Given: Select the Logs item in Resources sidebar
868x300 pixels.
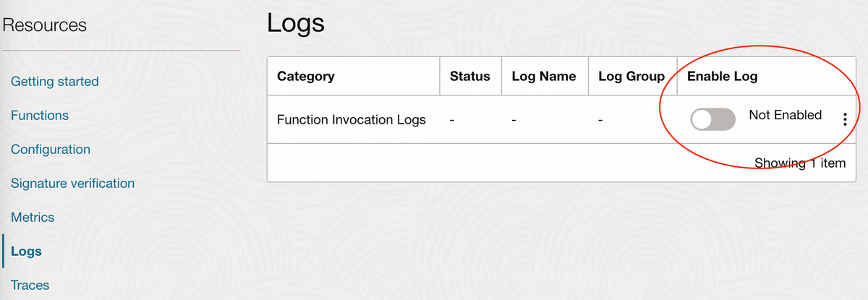Looking at the screenshot, I should click(x=26, y=252).
